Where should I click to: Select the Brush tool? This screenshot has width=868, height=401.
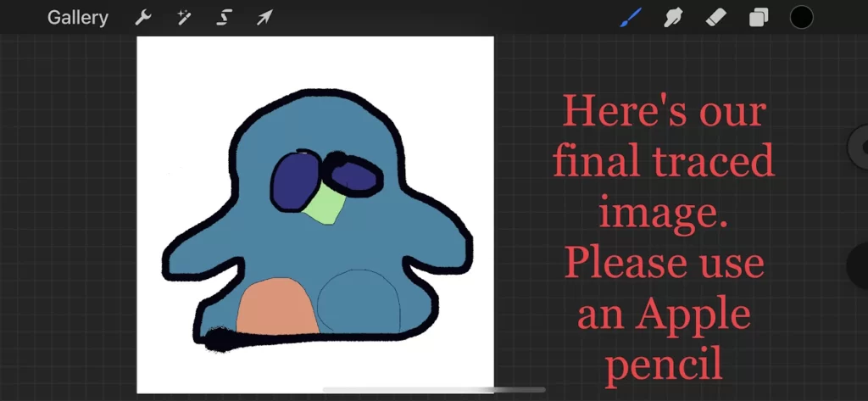point(631,18)
